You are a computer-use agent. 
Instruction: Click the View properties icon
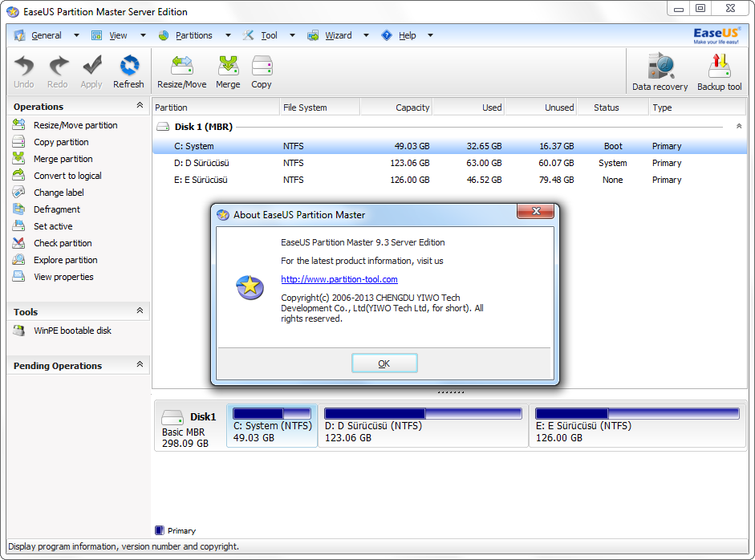tap(18, 276)
